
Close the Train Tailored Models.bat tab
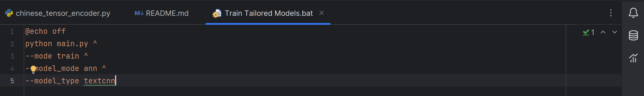pyautogui.click(x=322, y=13)
